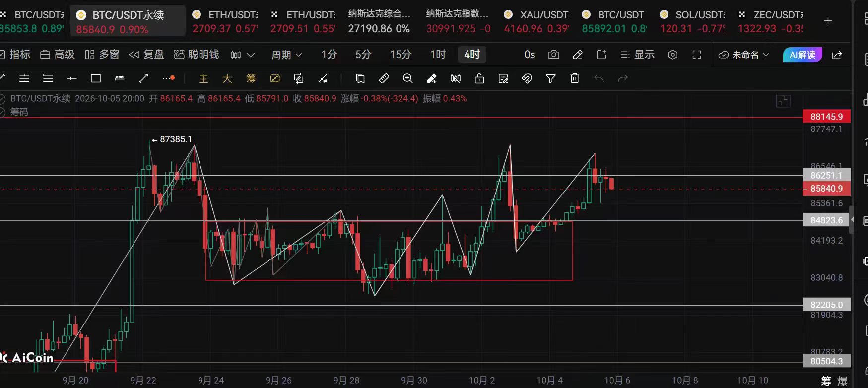Viewport: 868px width, 388px height.
Task: Toggle the 大 large-order indicator
Action: pos(227,78)
